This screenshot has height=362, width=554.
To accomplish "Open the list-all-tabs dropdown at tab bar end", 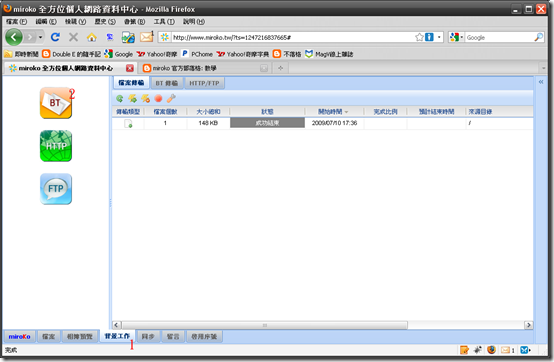I will coord(543,68).
